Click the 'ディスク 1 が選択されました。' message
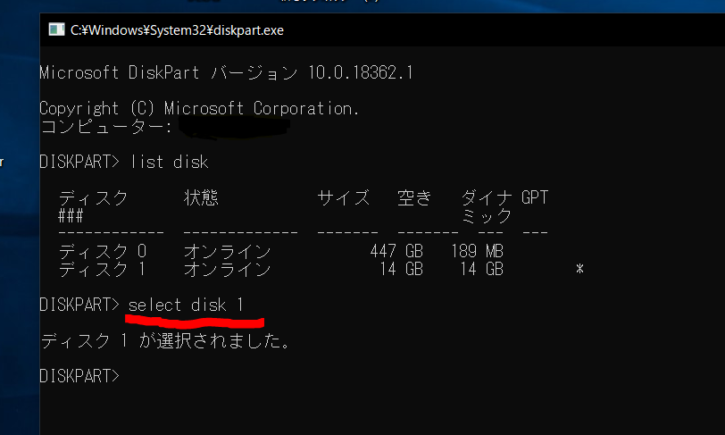Image resolution: width=725 pixels, height=435 pixels. tap(165, 341)
